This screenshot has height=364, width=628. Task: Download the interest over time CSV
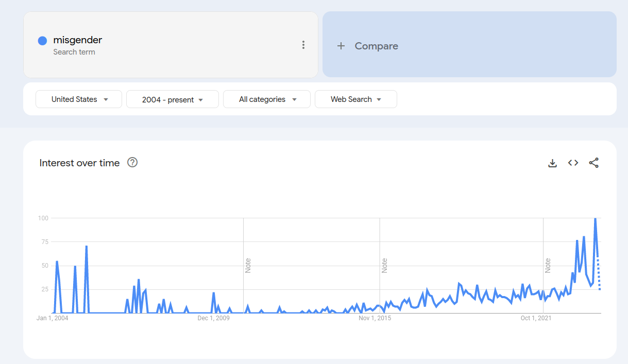click(x=552, y=163)
